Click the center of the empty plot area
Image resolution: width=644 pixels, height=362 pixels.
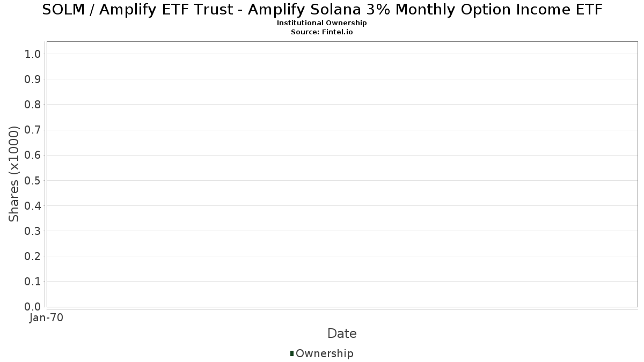coord(342,174)
